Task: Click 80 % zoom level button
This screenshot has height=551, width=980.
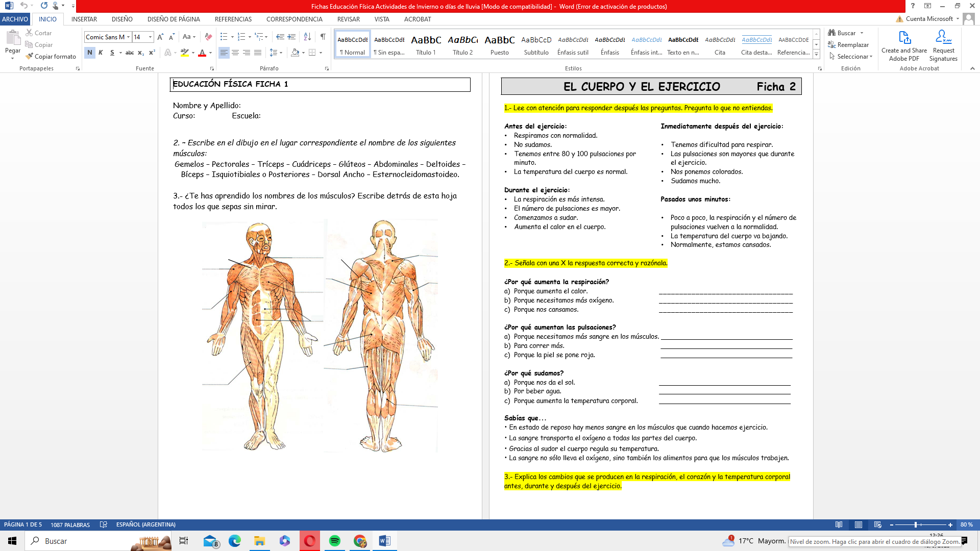Action: pyautogui.click(x=966, y=524)
